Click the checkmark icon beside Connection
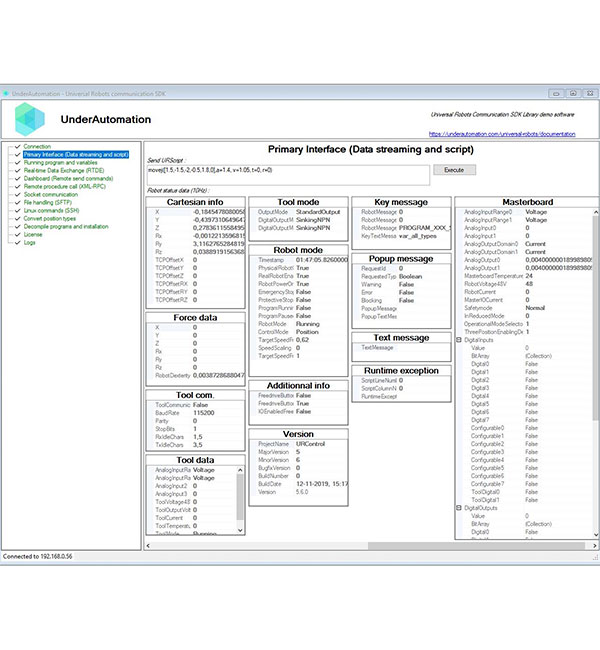 (18, 147)
